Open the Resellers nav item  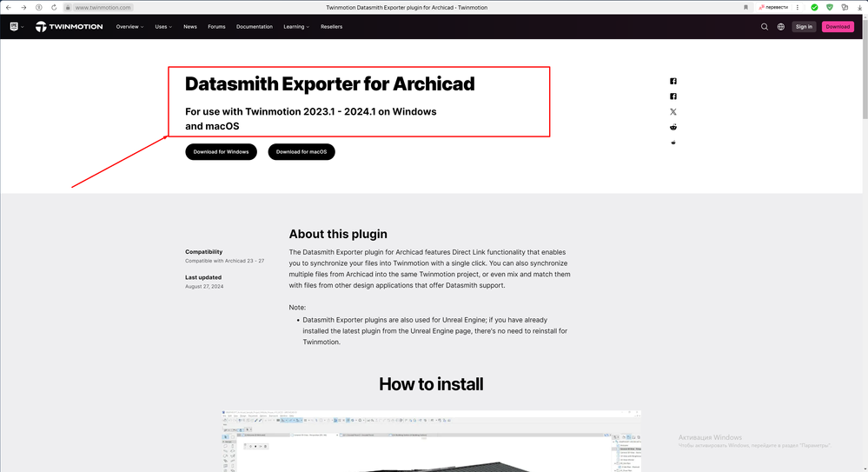click(331, 27)
